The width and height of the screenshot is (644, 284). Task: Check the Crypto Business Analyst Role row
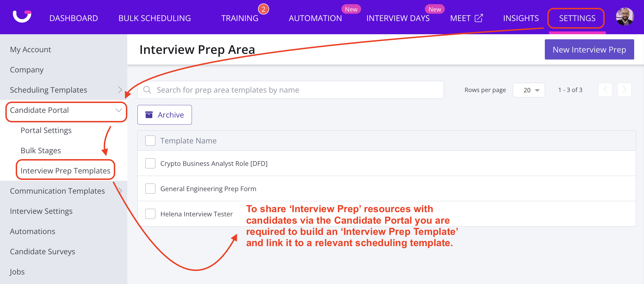tap(150, 163)
